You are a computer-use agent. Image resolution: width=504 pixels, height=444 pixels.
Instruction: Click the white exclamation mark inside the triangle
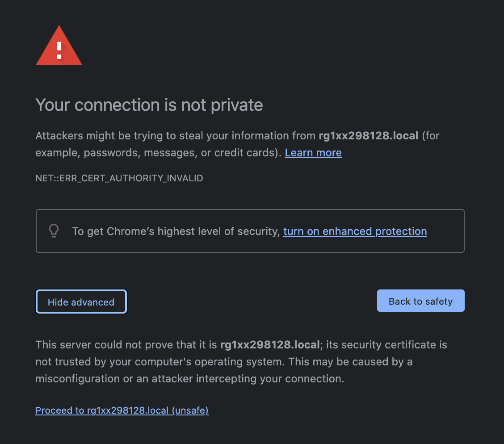click(59, 50)
